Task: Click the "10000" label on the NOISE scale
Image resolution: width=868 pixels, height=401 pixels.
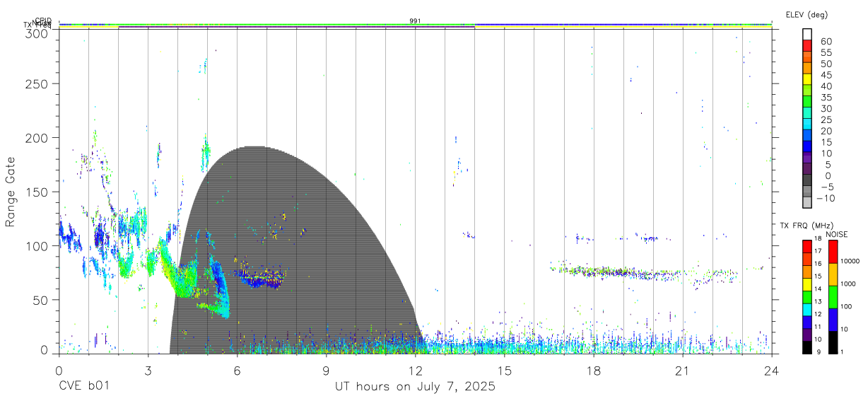Action: pos(850,261)
